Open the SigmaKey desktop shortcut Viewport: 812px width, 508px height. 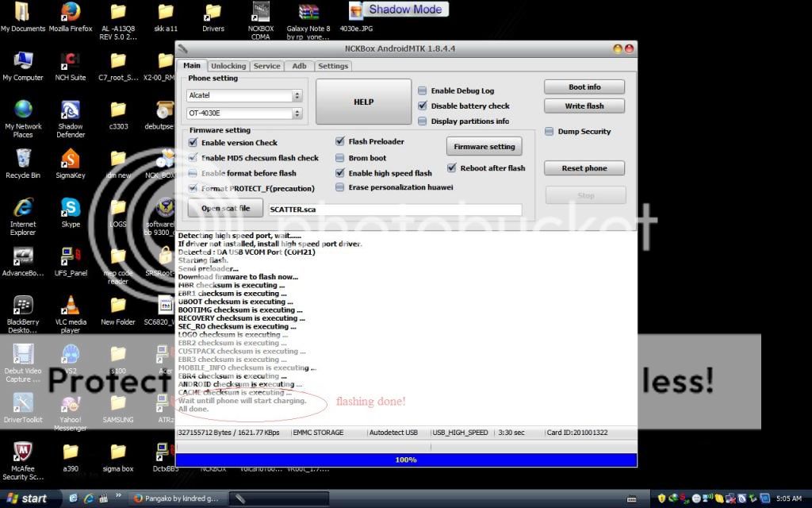coord(70,159)
